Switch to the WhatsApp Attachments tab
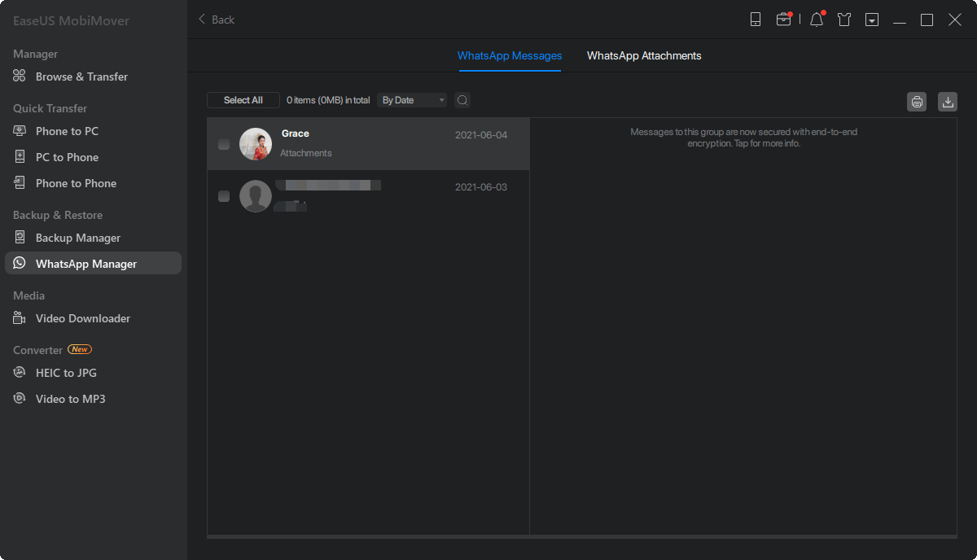This screenshot has height=560, width=977. coord(644,56)
